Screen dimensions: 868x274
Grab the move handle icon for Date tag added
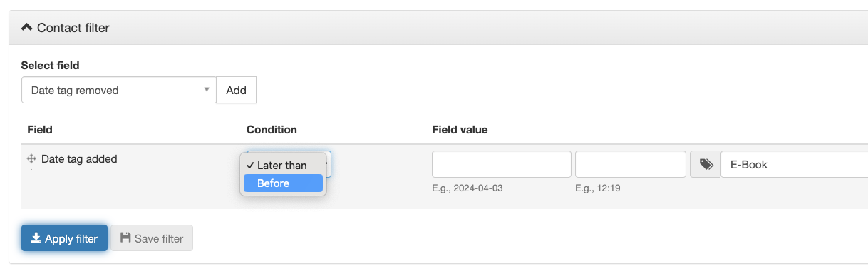point(31,159)
